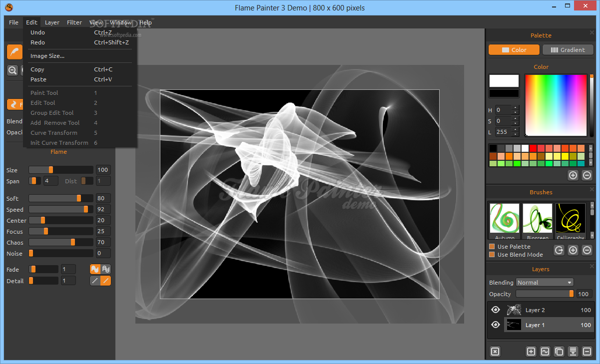Viewport: 600px width, 364px height.
Task: Decrease the S value with down arrow
Action: coord(516,123)
